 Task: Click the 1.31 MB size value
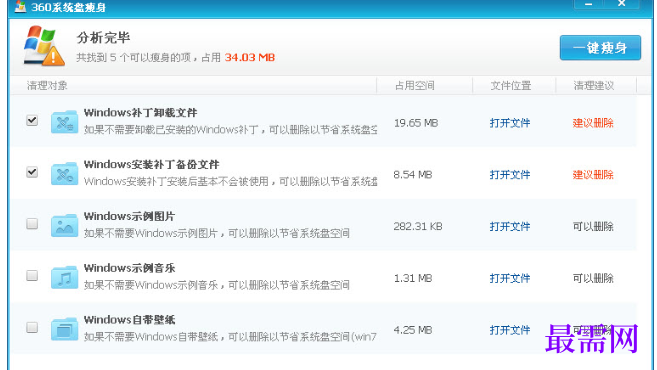[x=413, y=278]
